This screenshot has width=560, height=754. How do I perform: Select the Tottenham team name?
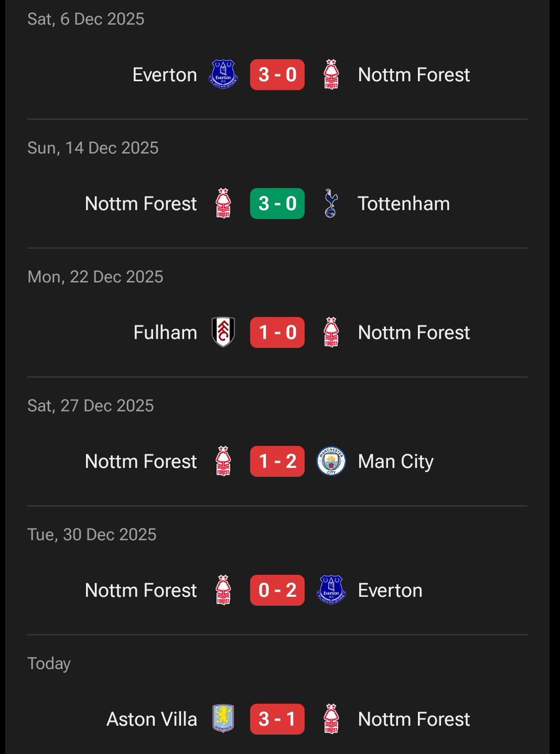(404, 204)
